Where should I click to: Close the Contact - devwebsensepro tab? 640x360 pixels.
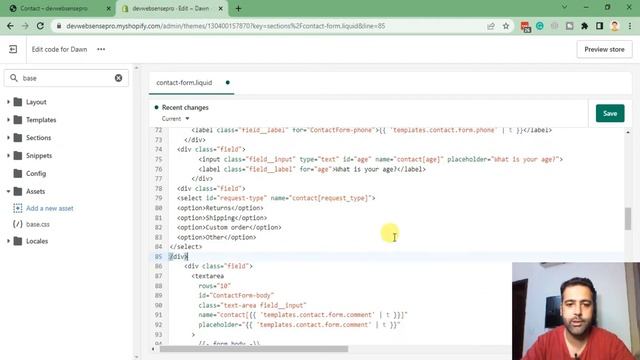[109, 8]
